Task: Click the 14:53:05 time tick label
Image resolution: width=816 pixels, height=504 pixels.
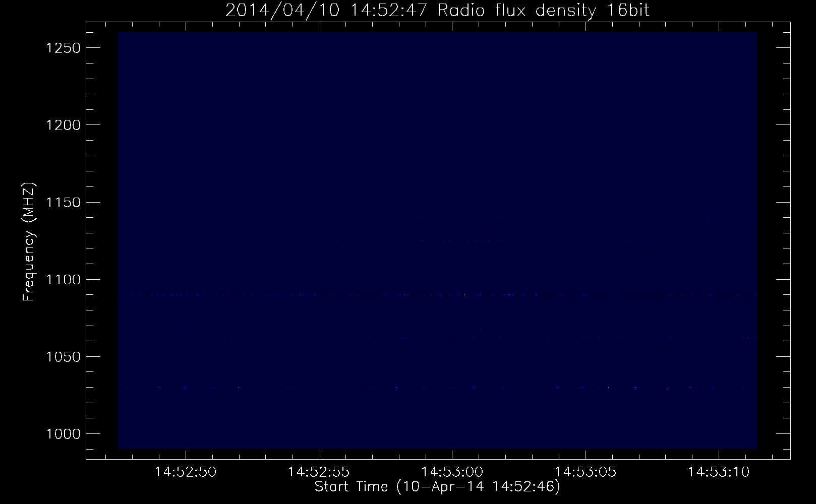Action: coord(586,472)
